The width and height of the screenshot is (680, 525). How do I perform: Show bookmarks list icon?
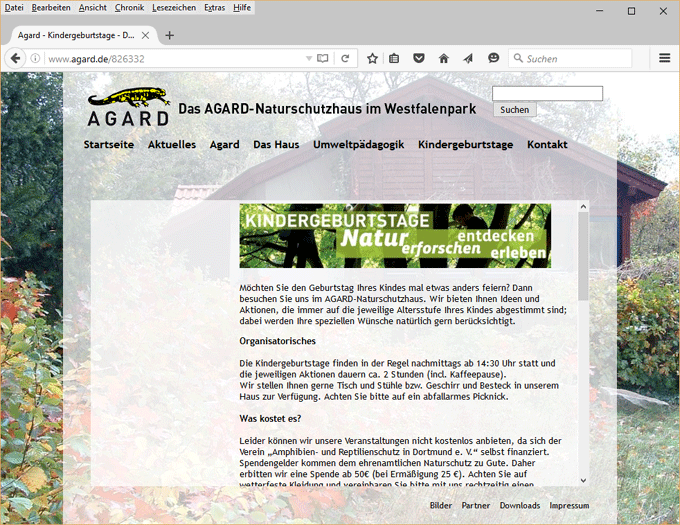point(394,59)
